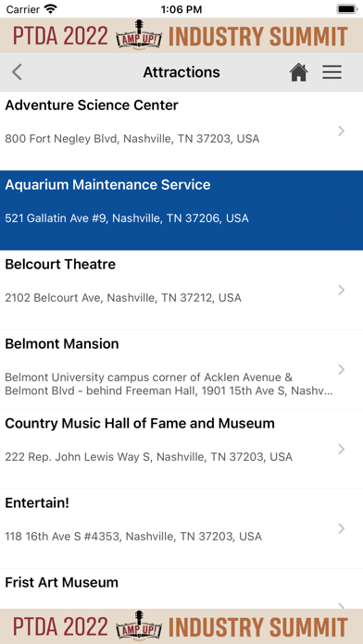Open the hamburger menu icon
This screenshot has height=644, width=363.
pos(332,72)
